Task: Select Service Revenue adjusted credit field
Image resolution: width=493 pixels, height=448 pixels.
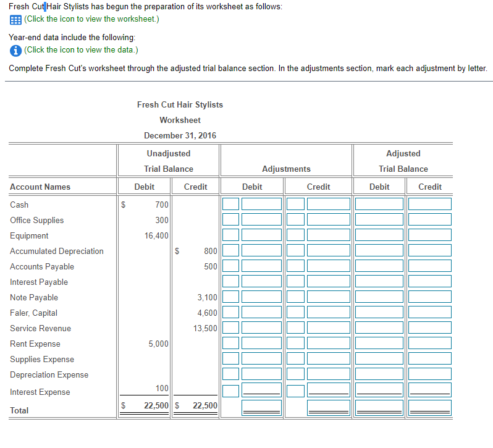Action: 429,327
